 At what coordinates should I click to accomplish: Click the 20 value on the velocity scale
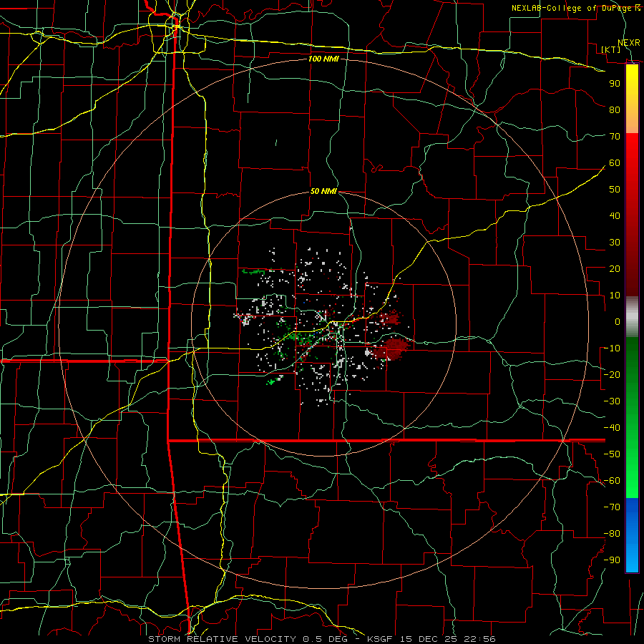coord(615,268)
